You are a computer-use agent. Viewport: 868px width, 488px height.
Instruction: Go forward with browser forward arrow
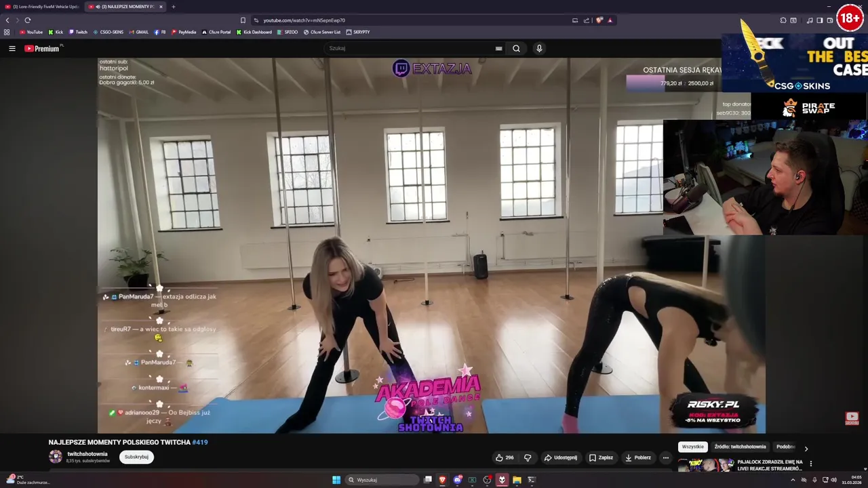(18, 20)
